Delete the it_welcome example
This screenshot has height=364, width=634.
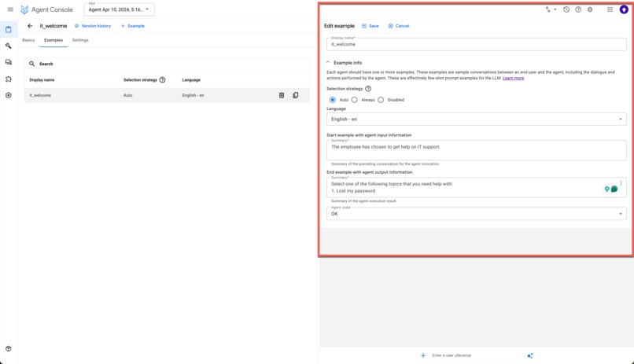click(282, 95)
